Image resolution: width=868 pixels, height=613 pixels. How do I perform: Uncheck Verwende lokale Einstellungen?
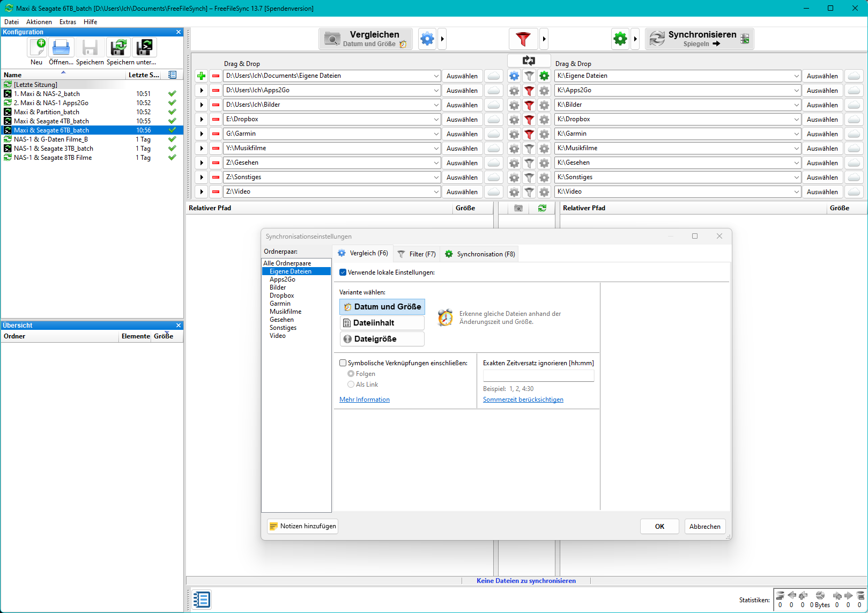(x=343, y=272)
